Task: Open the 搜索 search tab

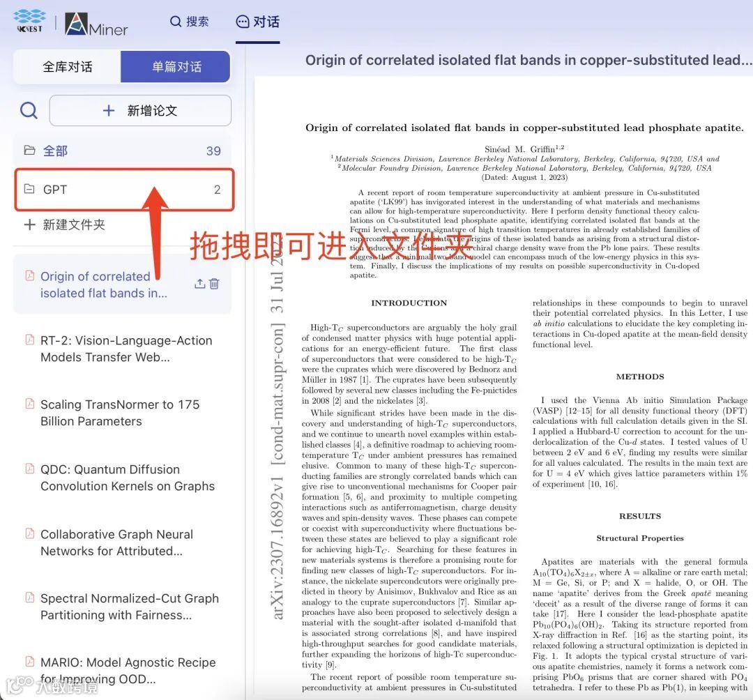Action: 189,22
